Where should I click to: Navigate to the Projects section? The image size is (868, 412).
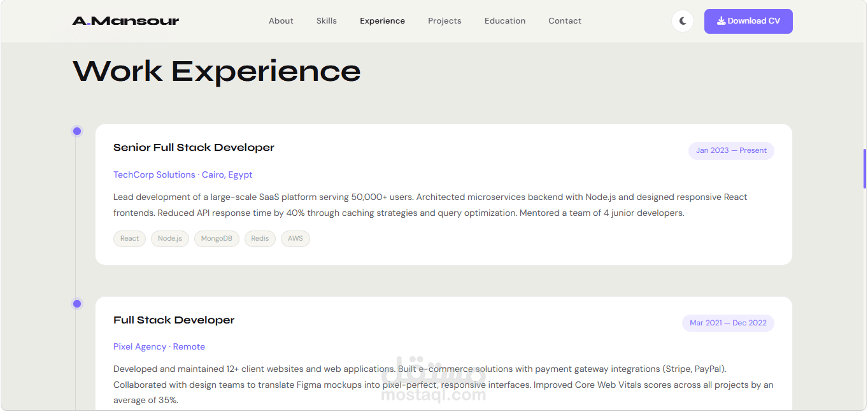[445, 21]
